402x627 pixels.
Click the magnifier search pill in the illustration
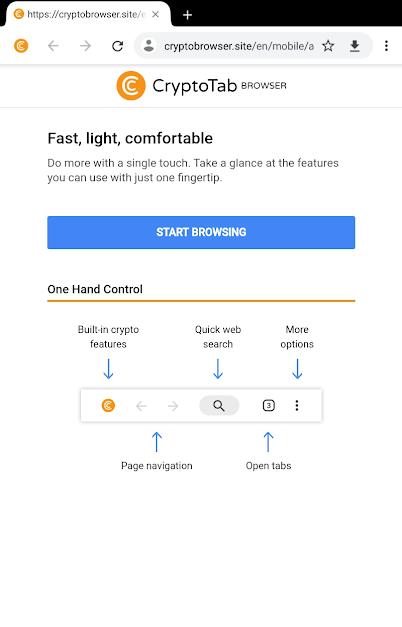click(219, 405)
